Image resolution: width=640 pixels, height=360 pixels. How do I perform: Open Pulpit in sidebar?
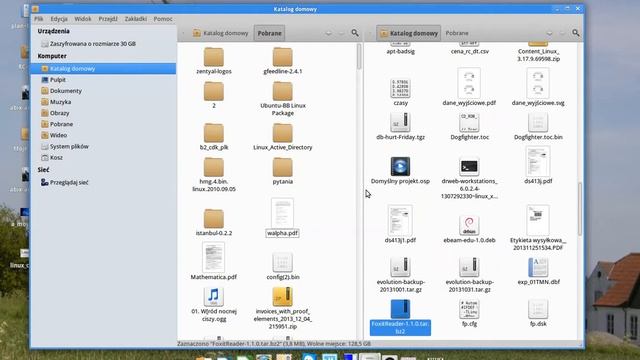tap(53, 80)
